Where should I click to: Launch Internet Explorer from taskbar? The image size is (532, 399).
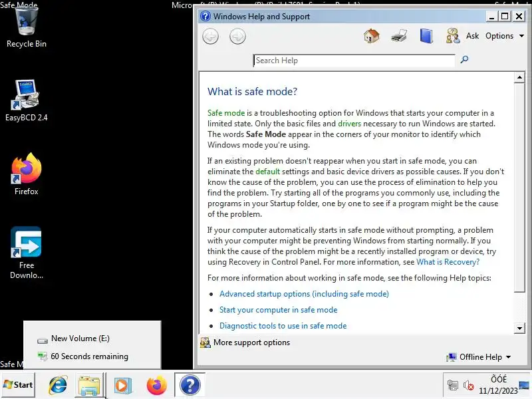pos(58,386)
